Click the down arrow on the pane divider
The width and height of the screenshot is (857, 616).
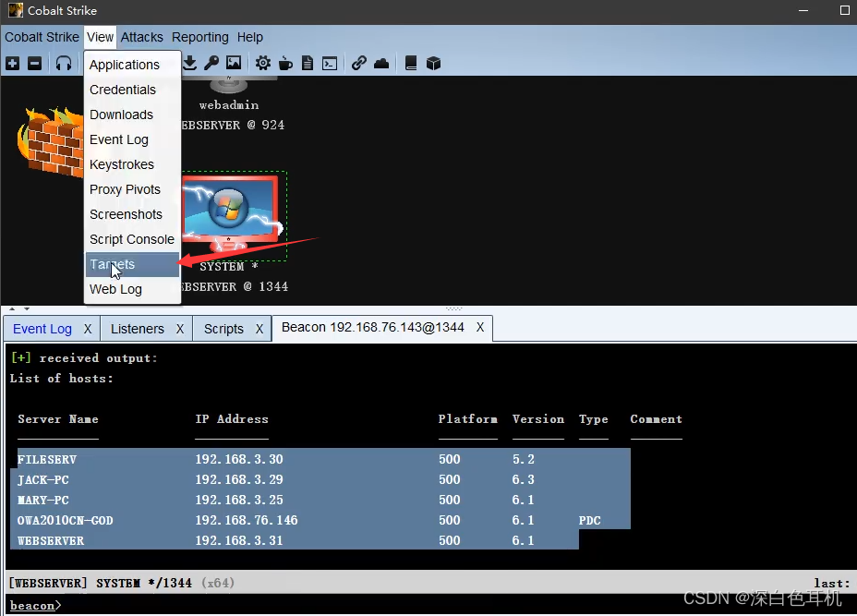coord(26,308)
